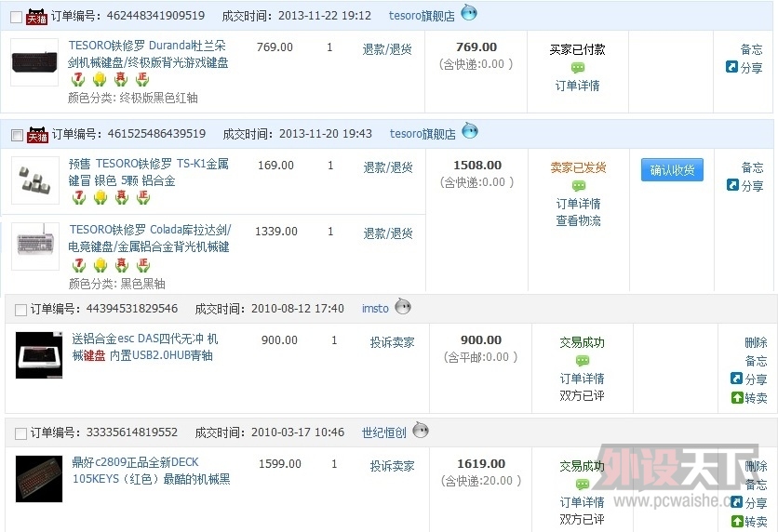Open Duranda keyboard product thumbnail
Image resolution: width=778 pixels, height=532 pixels.
(34, 62)
